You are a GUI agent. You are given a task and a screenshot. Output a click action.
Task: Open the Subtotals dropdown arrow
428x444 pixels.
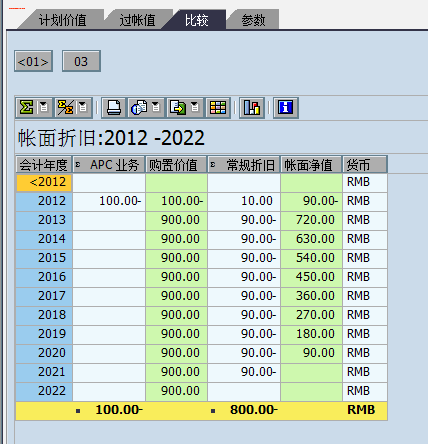[x=83, y=108]
